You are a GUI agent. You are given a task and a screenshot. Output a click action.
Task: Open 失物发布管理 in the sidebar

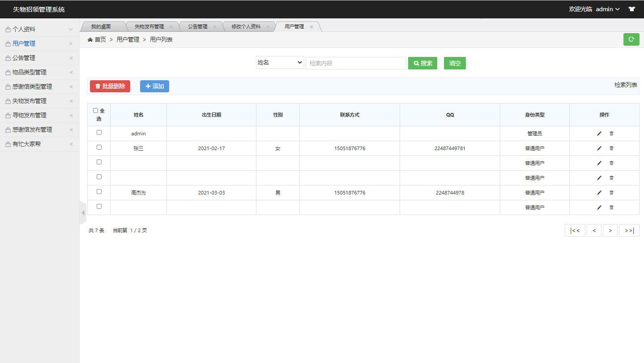(39, 101)
